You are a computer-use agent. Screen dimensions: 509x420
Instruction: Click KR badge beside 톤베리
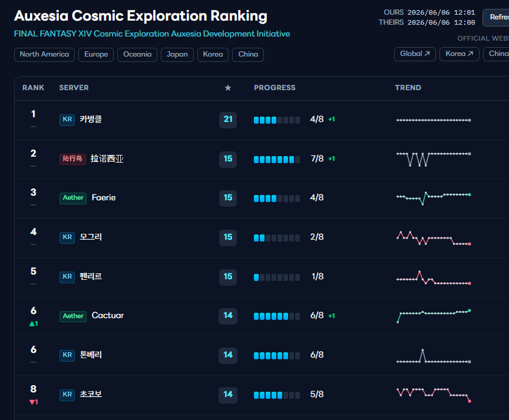tap(67, 355)
